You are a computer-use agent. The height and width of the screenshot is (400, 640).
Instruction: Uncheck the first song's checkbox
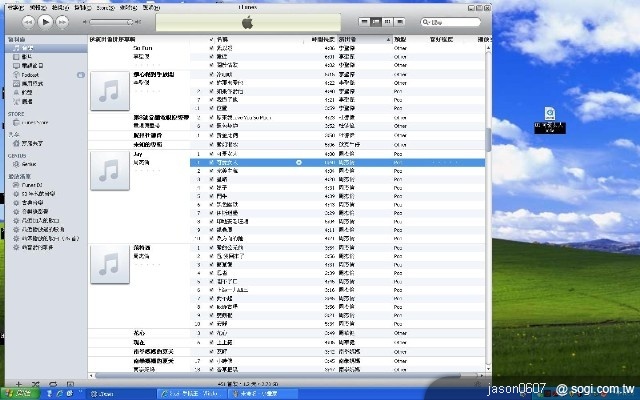pos(211,47)
